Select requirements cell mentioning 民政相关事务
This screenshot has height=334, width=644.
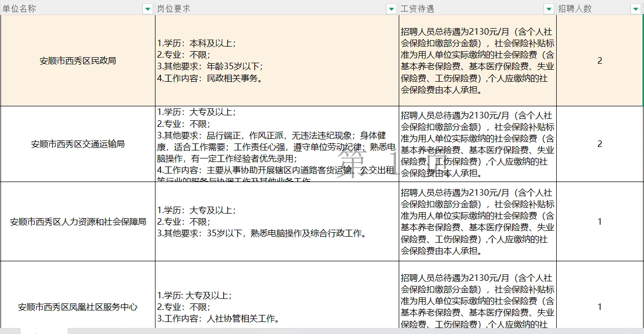click(x=277, y=61)
